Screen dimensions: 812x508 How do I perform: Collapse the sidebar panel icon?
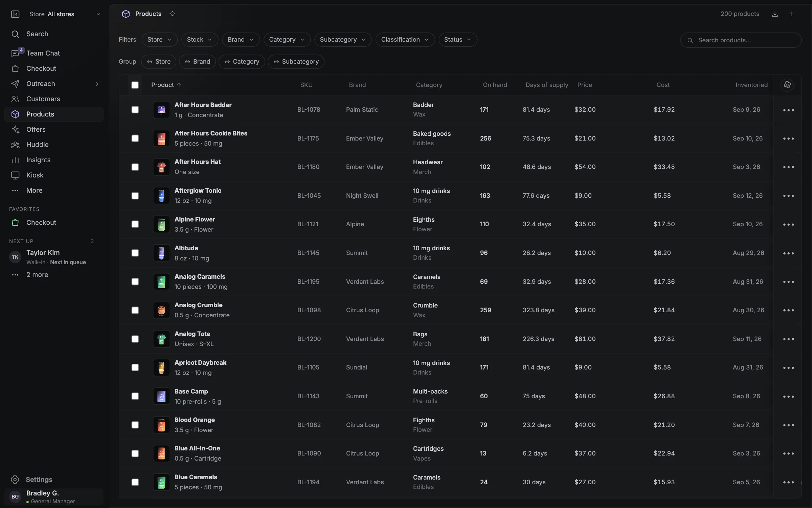pyautogui.click(x=15, y=14)
